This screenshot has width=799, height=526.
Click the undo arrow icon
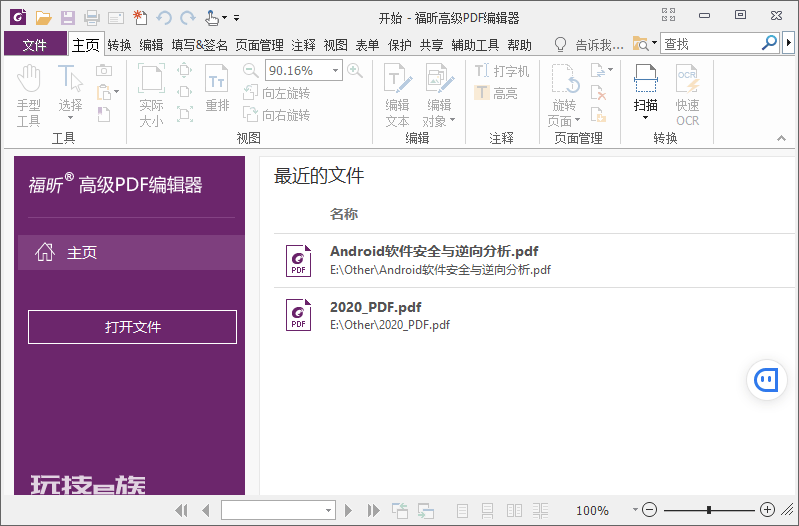point(164,18)
